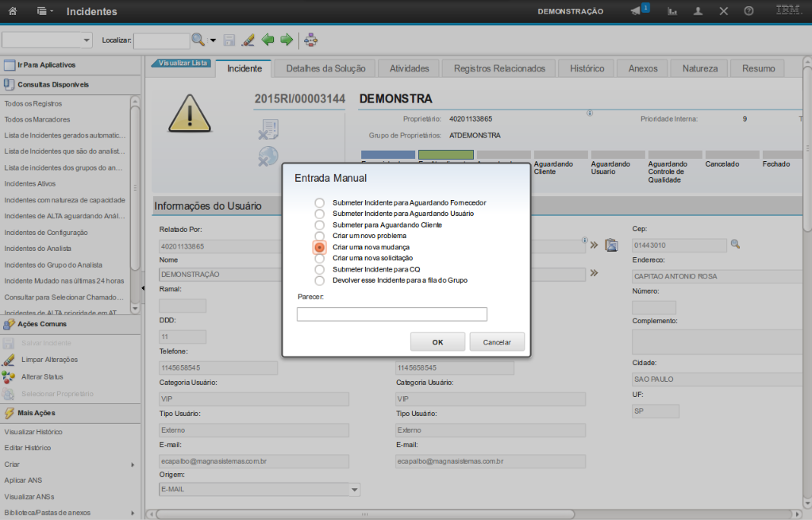Choose 'Devolver esse Incidente para a fila do Grupo'
Screen dimensions: 812x520
pos(319,281)
